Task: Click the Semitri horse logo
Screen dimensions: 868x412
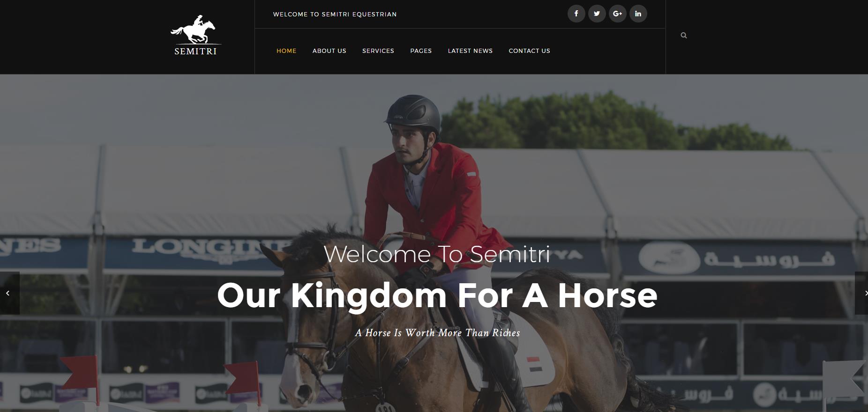Action: tap(195, 36)
